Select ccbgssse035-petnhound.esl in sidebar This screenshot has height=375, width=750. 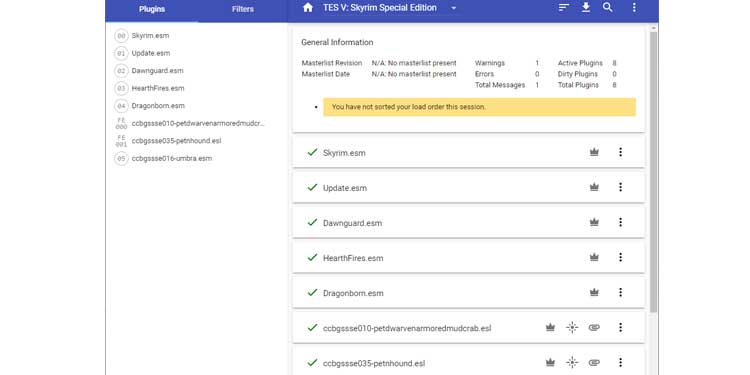(176, 141)
